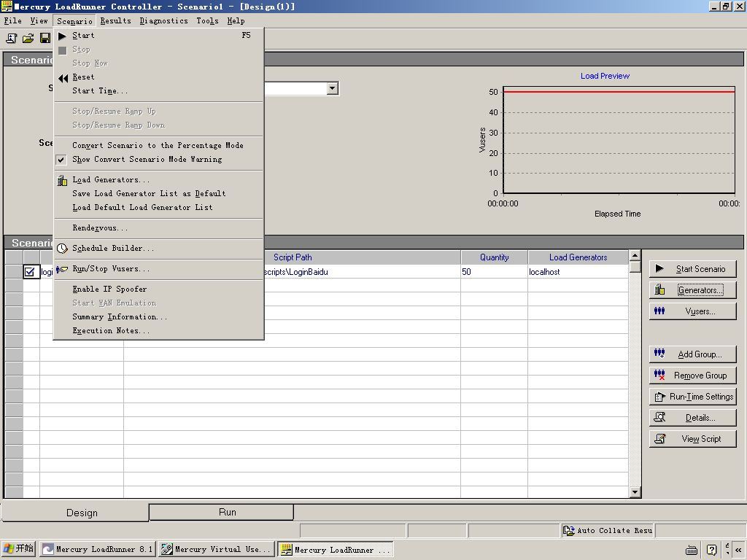Click the groups table scroll down arrow
The image size is (747, 560).
pos(635,492)
